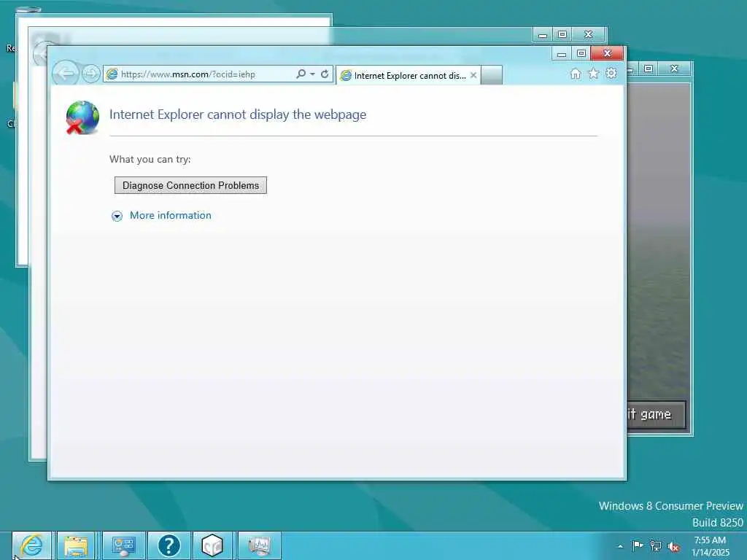Minimize the second window behind Internet Explorer
The image size is (747, 560).
pyautogui.click(x=542, y=34)
